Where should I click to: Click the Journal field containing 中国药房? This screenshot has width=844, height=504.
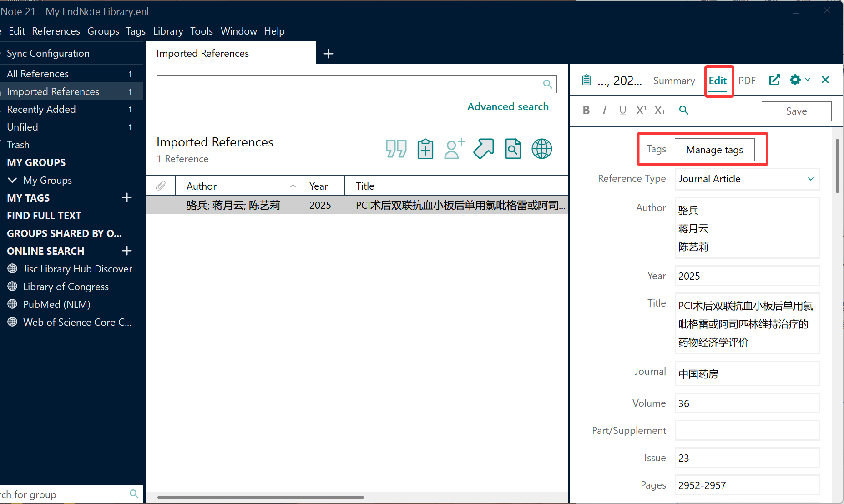(x=747, y=373)
